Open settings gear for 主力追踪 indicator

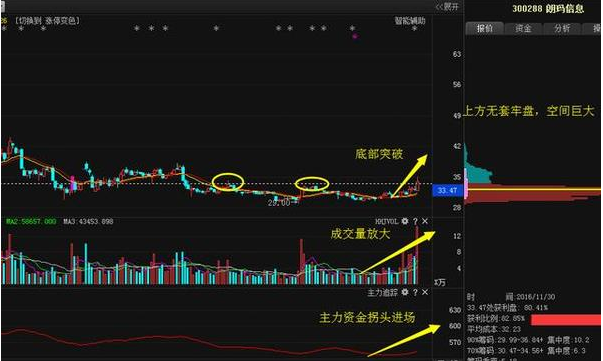point(405,292)
